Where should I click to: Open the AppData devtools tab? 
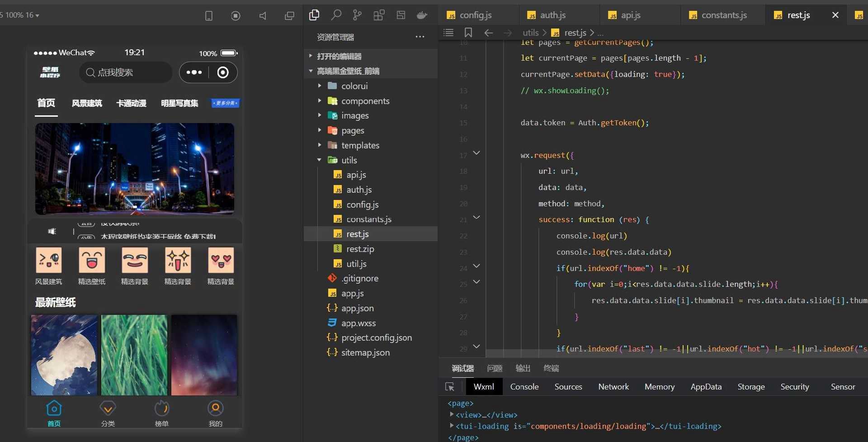[x=706, y=387]
